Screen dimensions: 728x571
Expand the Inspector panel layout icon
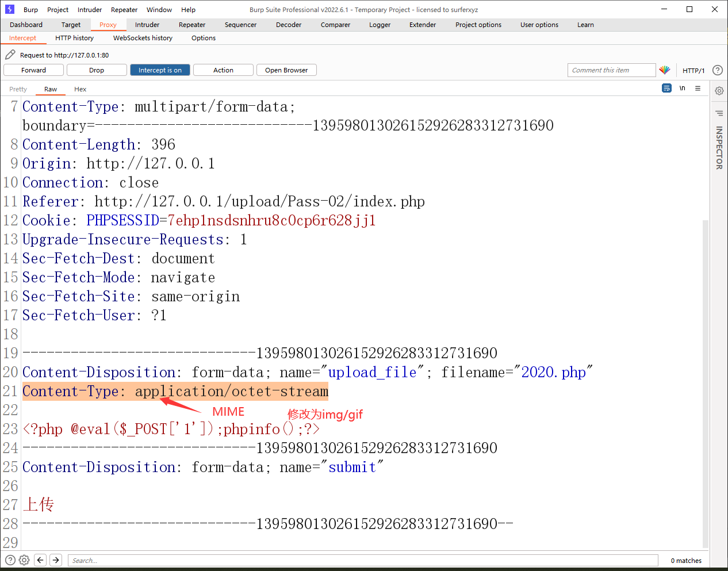tap(719, 113)
